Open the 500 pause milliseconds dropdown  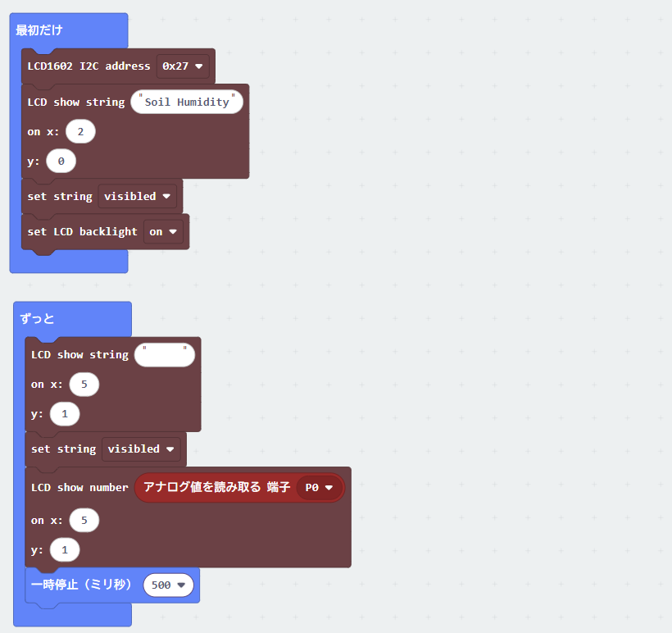pos(169,585)
